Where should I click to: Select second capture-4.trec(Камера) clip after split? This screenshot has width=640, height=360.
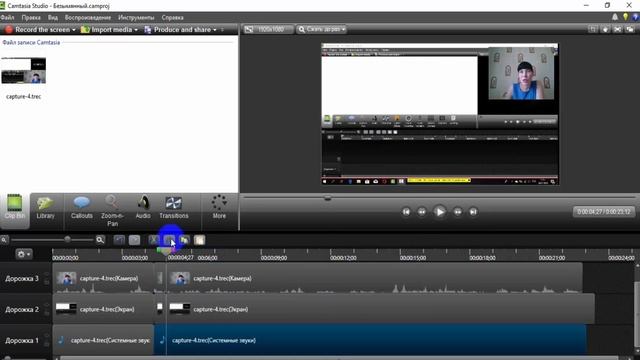coord(374,278)
